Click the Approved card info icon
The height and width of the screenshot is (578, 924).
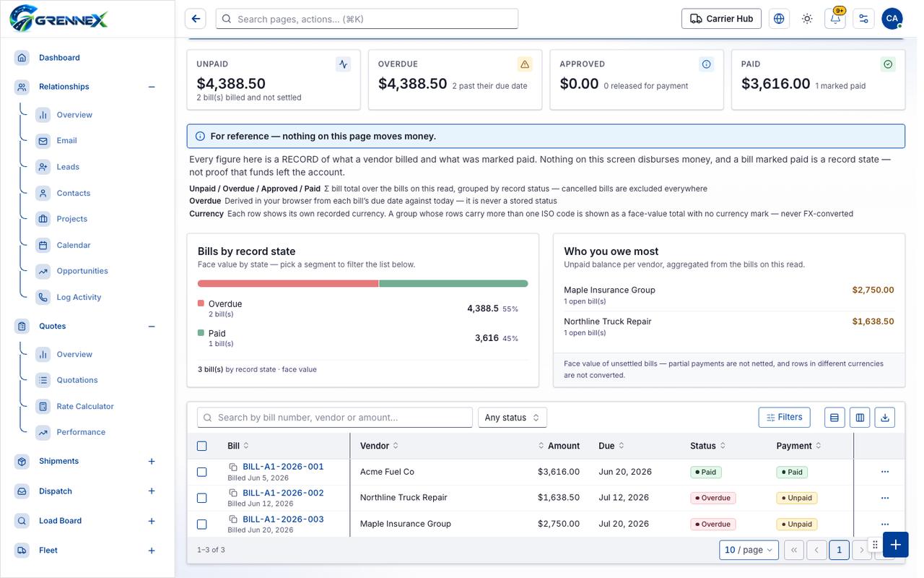707,64
